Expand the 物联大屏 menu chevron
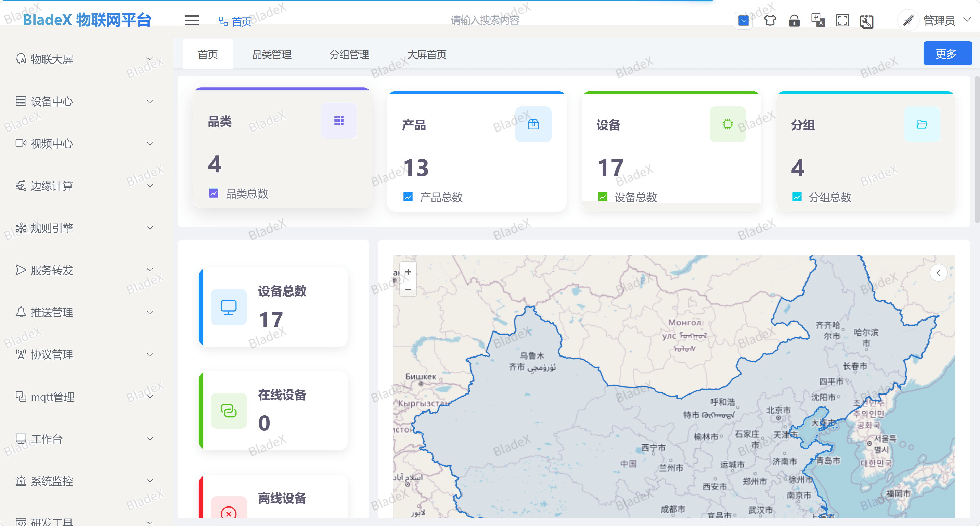This screenshot has width=980, height=526. 150,59
